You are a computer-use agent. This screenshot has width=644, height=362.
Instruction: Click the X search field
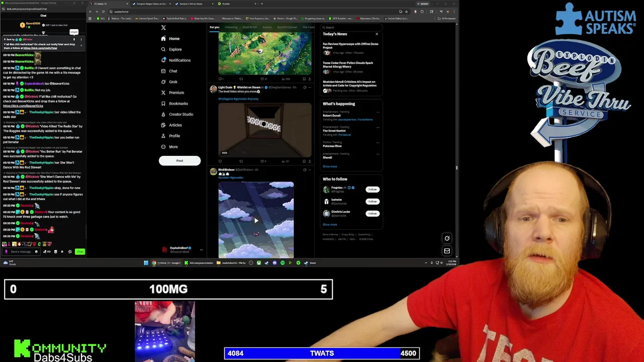(351, 27)
